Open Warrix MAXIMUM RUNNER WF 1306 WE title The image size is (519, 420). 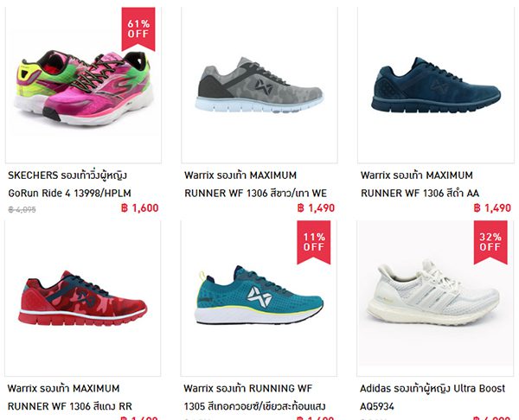[x=255, y=184]
